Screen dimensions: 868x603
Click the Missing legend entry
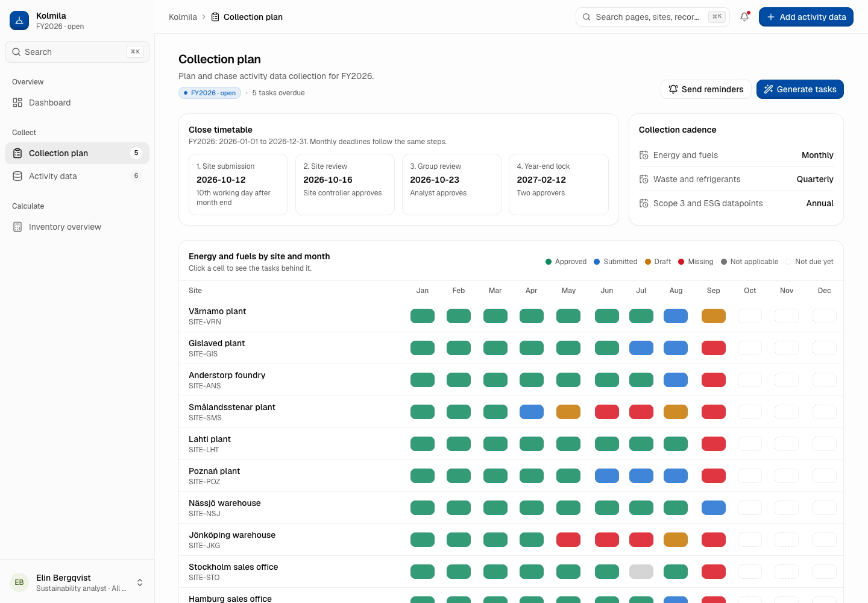coord(696,262)
